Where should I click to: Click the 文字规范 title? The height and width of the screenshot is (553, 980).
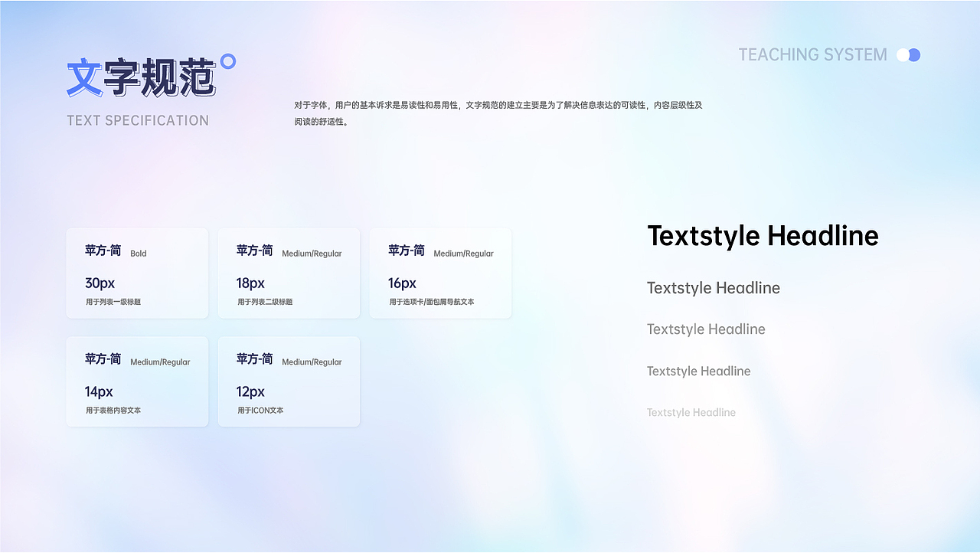pyautogui.click(x=141, y=78)
